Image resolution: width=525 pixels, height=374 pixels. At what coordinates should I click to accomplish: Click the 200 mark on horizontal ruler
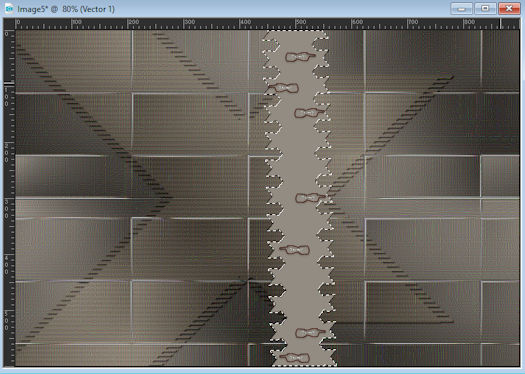134,22
